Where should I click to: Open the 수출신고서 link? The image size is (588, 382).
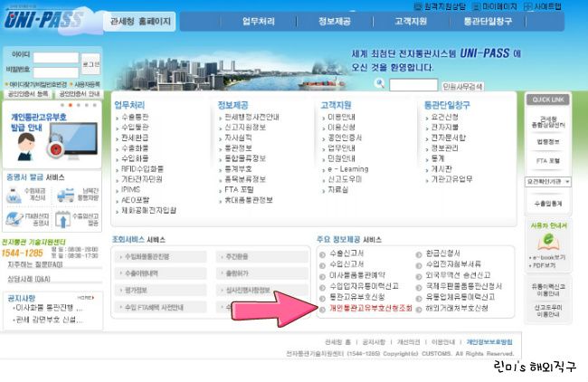tap(346, 253)
